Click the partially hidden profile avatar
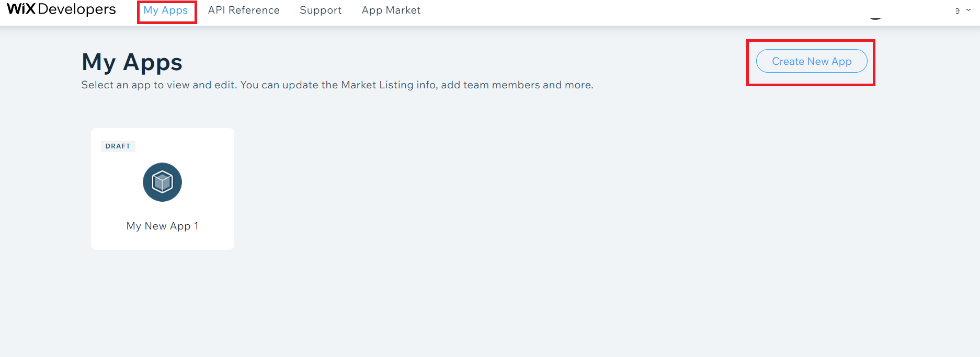Image resolution: width=980 pixels, height=357 pixels. (x=875, y=18)
